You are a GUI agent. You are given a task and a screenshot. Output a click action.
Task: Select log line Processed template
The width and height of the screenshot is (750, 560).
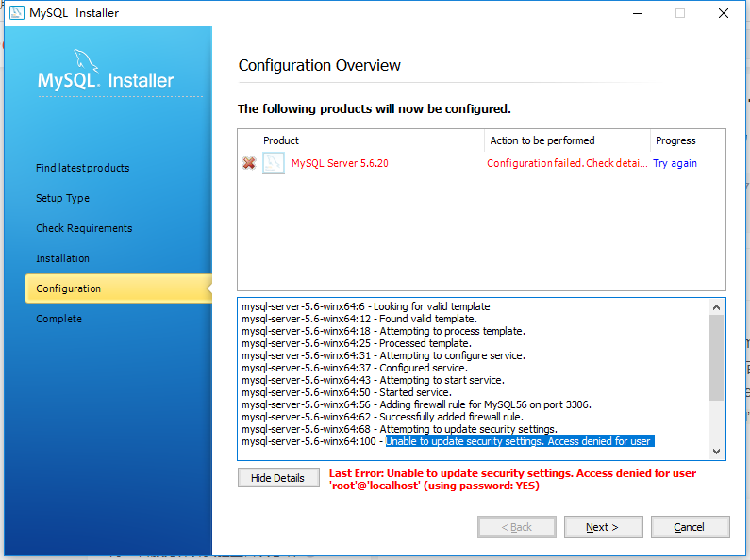point(357,343)
